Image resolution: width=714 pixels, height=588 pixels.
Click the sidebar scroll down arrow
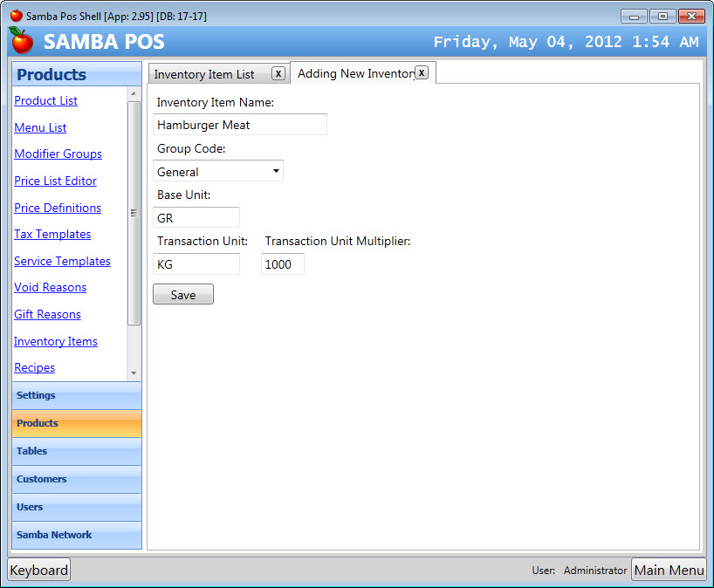[x=134, y=373]
